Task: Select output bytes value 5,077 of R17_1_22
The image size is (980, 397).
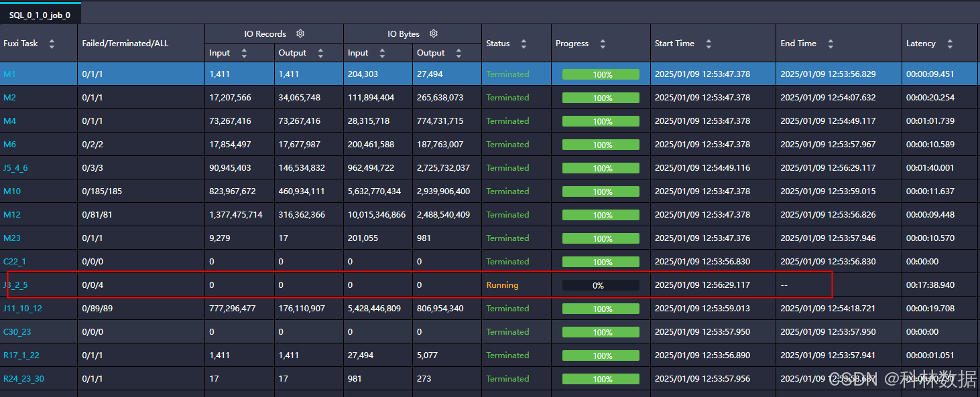Action: coord(427,355)
